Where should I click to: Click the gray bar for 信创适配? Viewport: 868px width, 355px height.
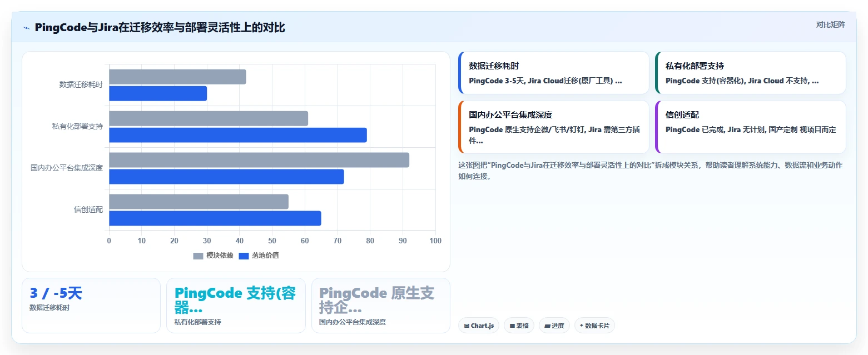tap(199, 202)
